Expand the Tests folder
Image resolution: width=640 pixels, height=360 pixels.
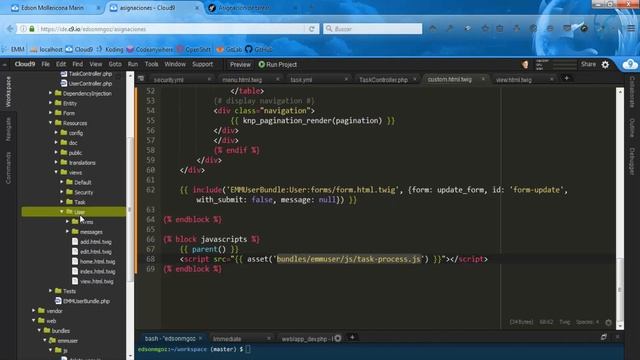(x=51, y=291)
